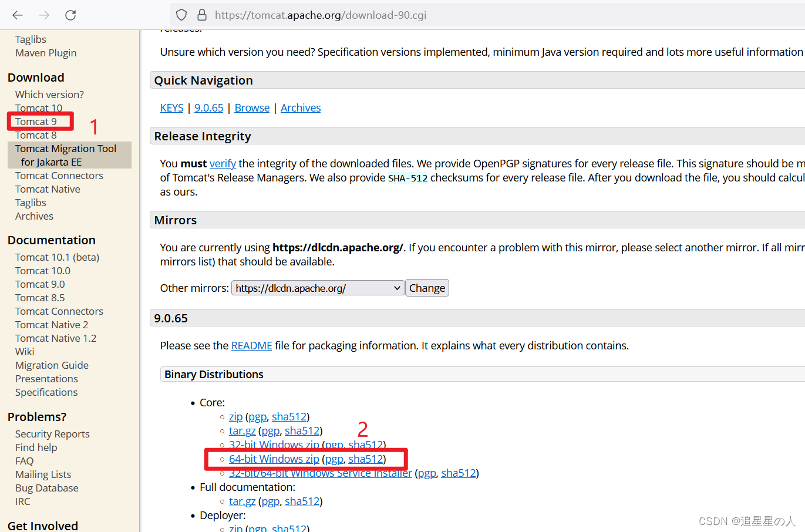
Task: Select Tomcat 8 under Download
Action: click(x=36, y=135)
